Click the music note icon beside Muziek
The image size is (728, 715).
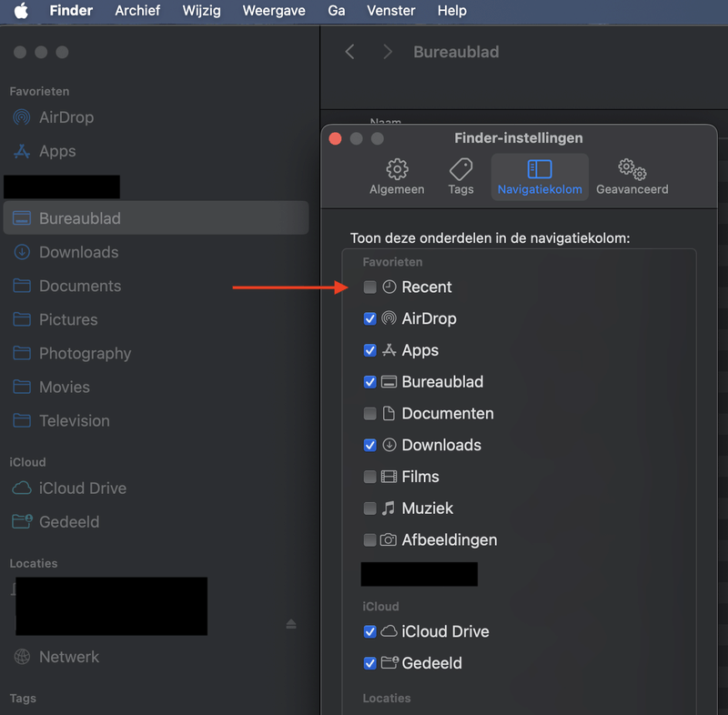(x=389, y=509)
